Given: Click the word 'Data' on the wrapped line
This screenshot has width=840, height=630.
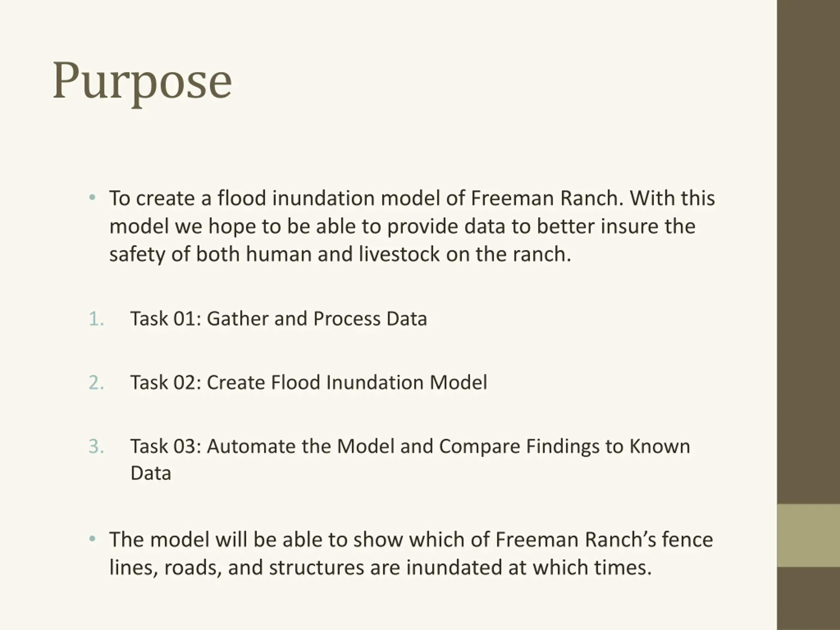Looking at the screenshot, I should [x=151, y=473].
